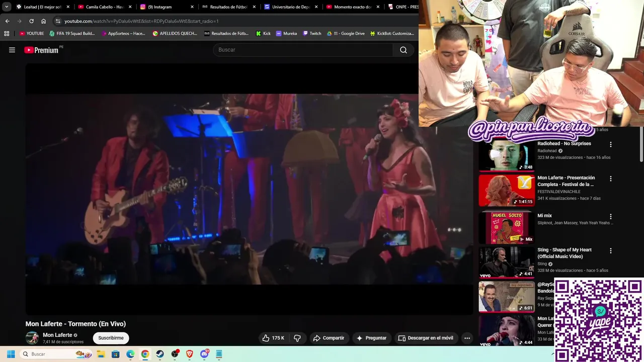Like the video with 175 K likes
Screen dimensions: 644x362
click(x=273, y=338)
